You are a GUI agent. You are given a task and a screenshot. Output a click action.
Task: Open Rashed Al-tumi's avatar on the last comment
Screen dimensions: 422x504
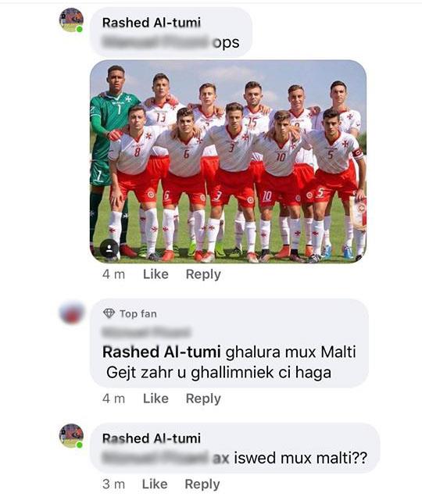(71, 436)
